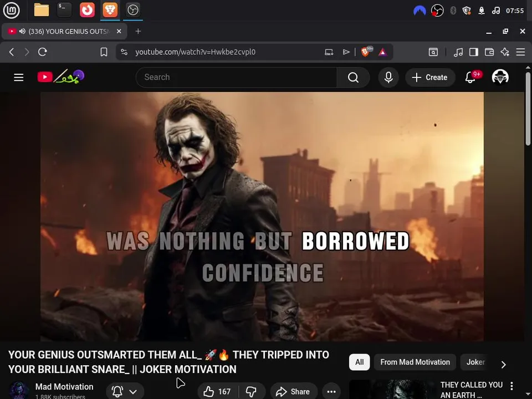The height and width of the screenshot is (399, 532).
Task: Like the video with 167 likes
Action: tap(217, 392)
